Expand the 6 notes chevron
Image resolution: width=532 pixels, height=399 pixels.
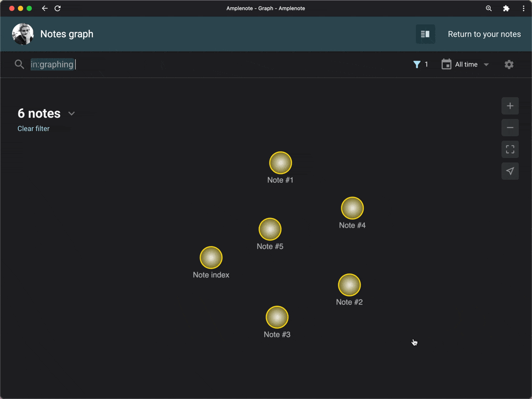[x=71, y=114]
